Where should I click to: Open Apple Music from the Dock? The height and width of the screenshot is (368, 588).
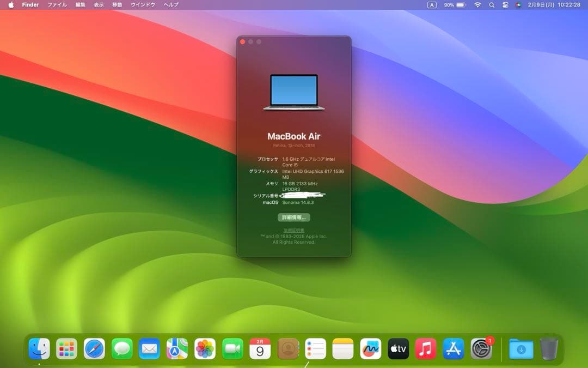coord(426,347)
